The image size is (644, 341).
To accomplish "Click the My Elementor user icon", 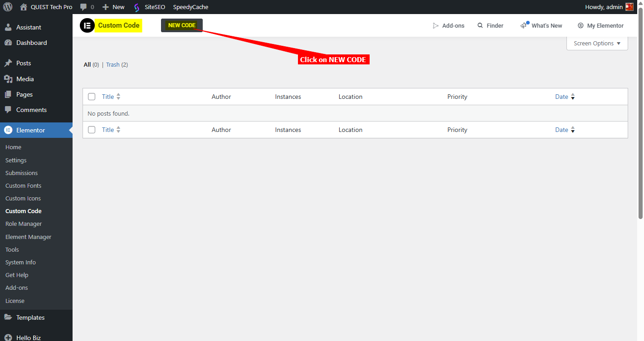I will [581, 26].
